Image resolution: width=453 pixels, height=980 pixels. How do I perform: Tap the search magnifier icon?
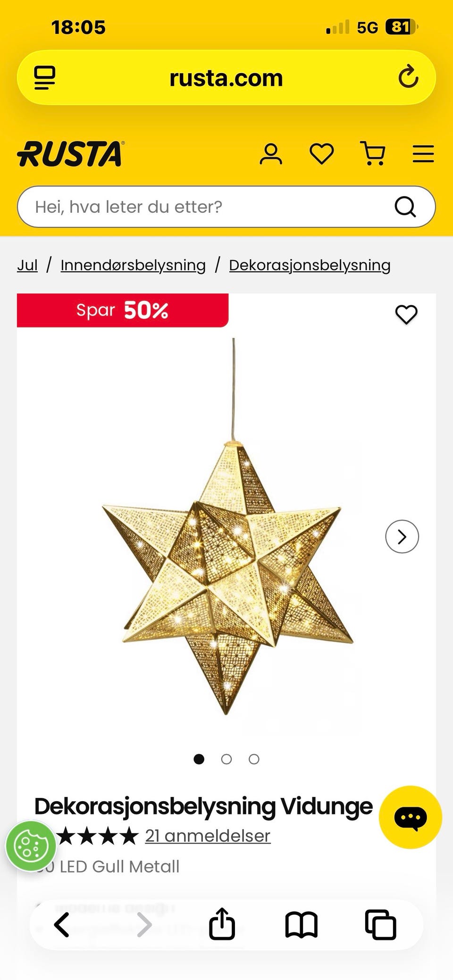(x=405, y=207)
